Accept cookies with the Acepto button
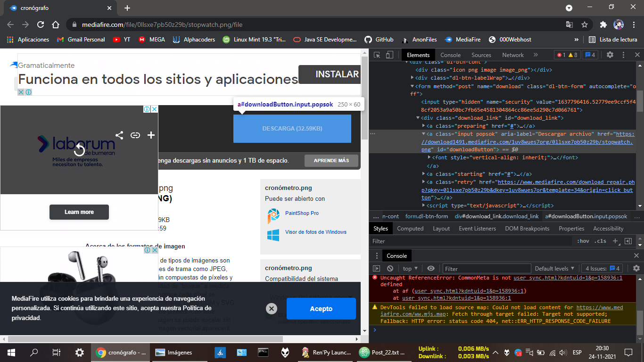This screenshot has width=644, height=362. [321, 309]
